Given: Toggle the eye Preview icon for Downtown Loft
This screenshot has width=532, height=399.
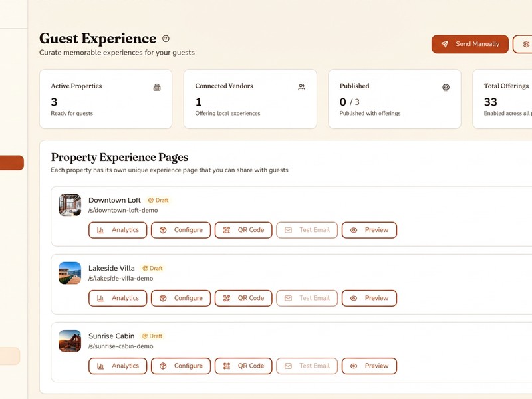Looking at the screenshot, I should [x=354, y=230].
